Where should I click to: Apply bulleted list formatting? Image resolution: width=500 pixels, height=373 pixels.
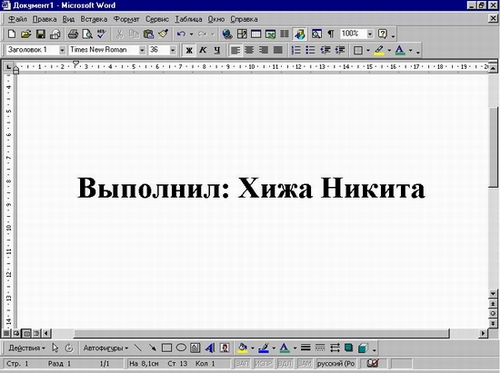310,50
